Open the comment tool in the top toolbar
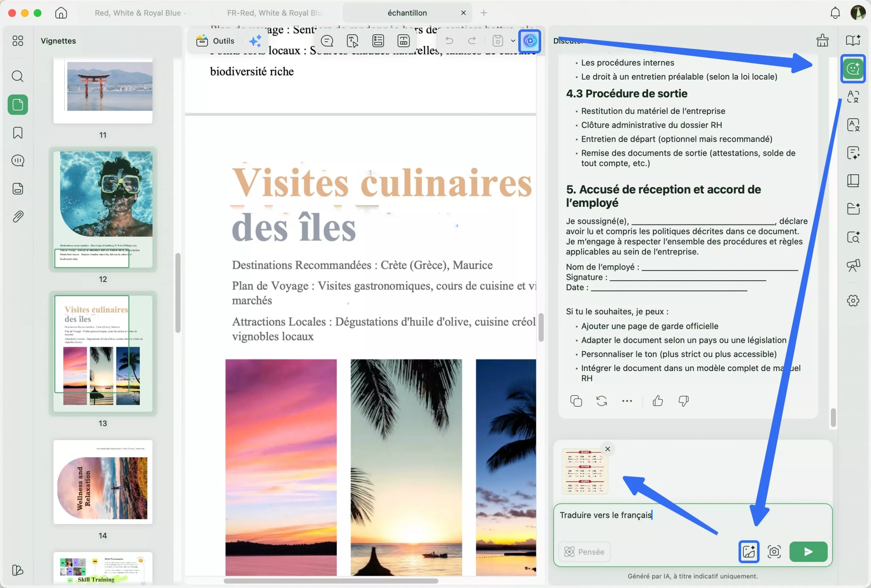 pyautogui.click(x=327, y=41)
